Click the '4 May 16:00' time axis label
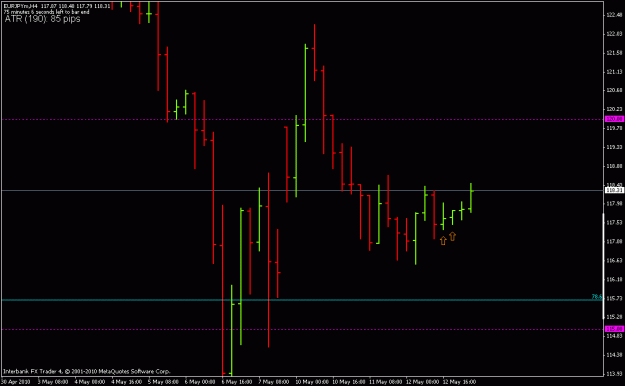This screenshot has width=625, height=386. pyautogui.click(x=127, y=382)
